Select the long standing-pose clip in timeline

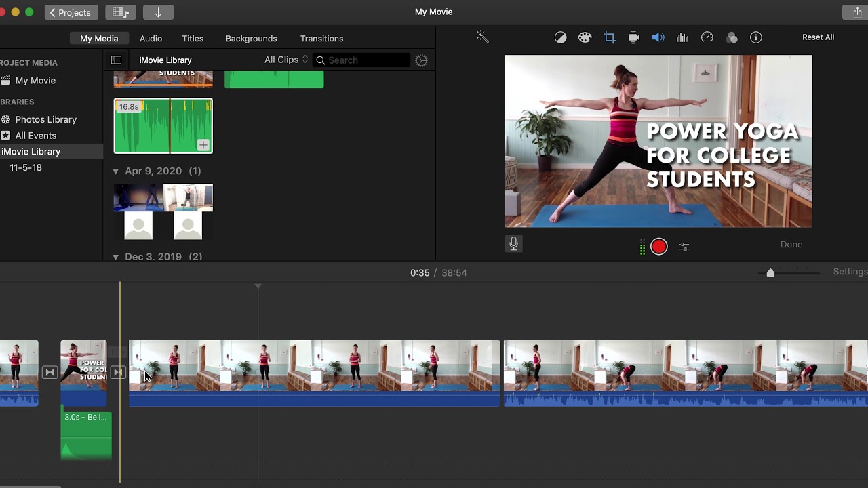[x=314, y=373]
